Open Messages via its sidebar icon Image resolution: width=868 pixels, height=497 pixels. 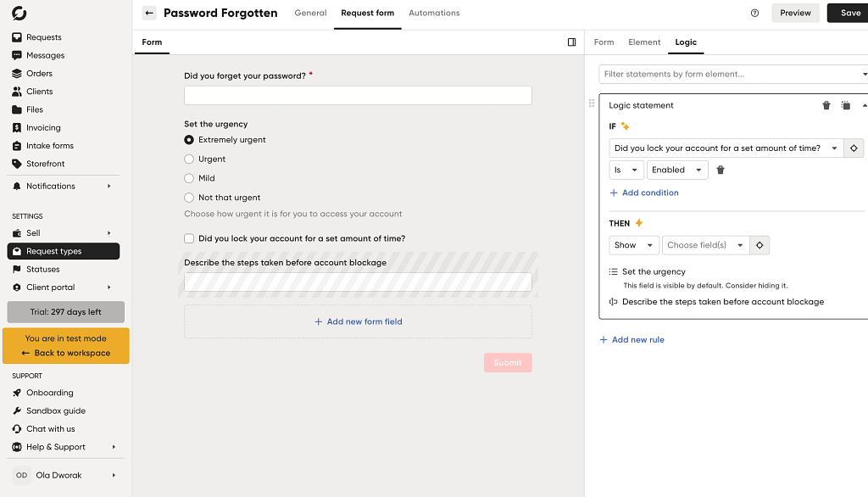click(x=17, y=55)
